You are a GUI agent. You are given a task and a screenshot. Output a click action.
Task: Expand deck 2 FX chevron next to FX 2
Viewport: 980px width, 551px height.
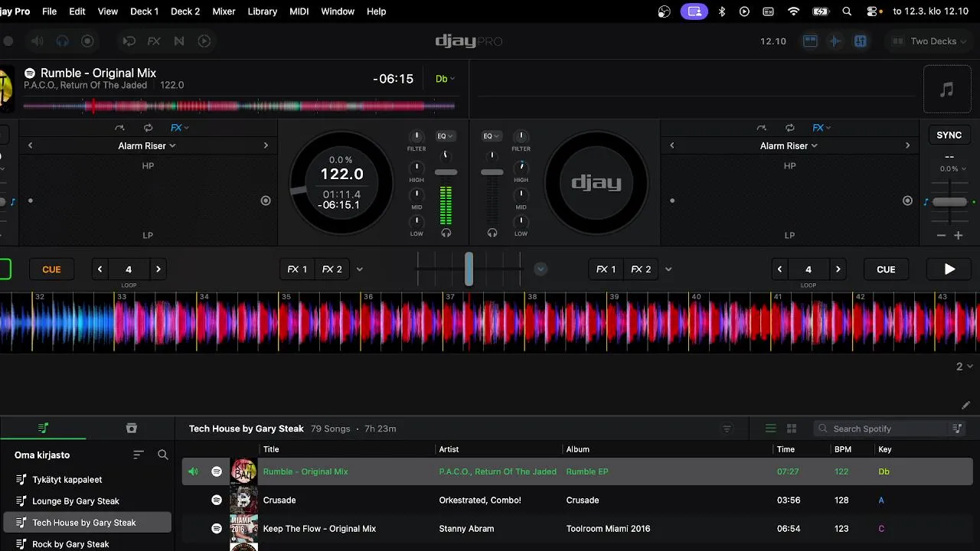point(668,269)
